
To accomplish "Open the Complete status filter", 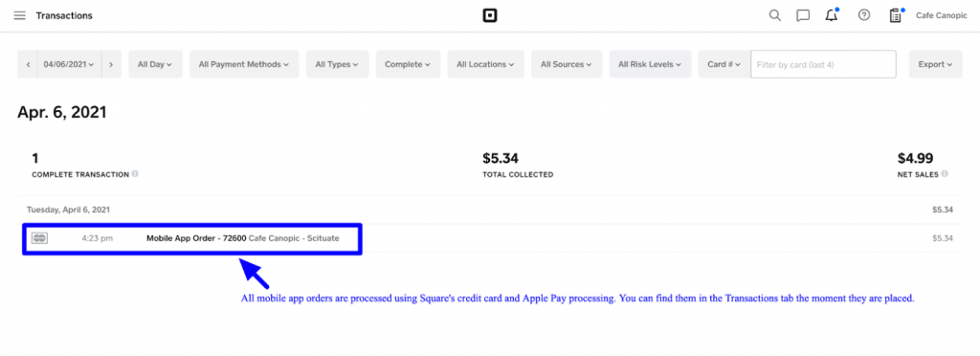I will tap(408, 64).
